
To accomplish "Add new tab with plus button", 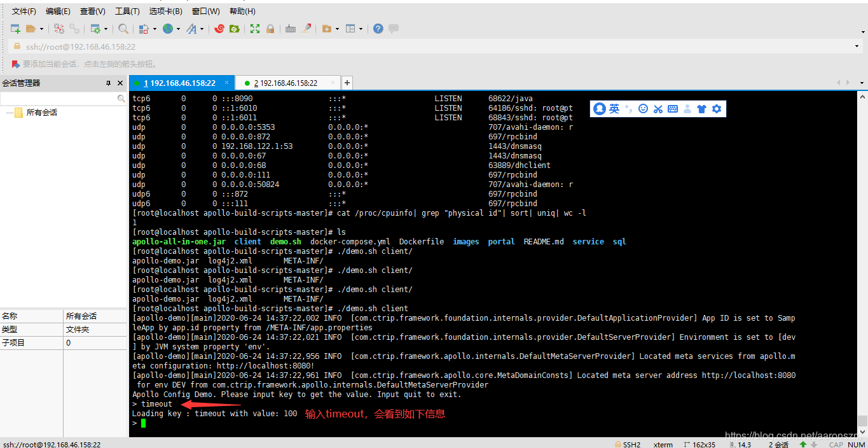I will coord(347,83).
